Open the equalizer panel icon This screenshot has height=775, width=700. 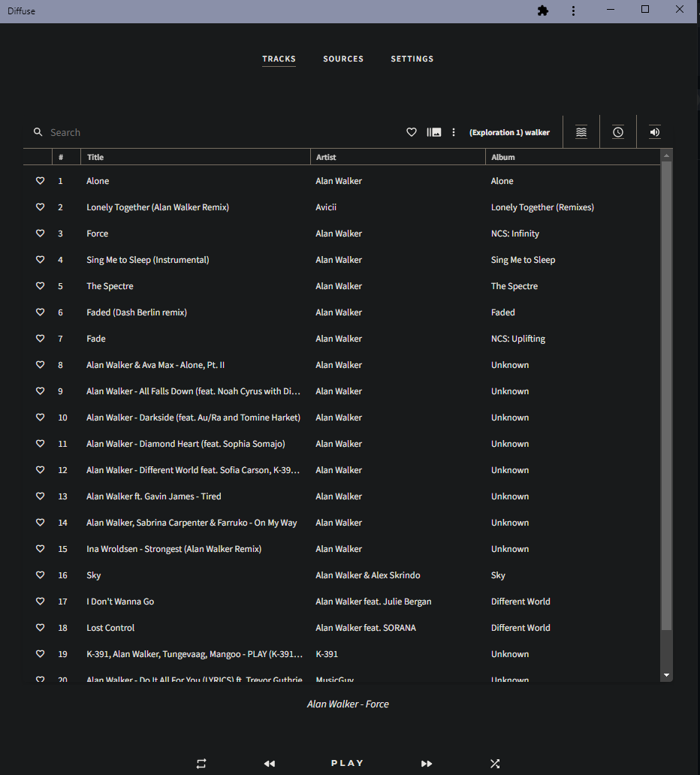(x=581, y=132)
